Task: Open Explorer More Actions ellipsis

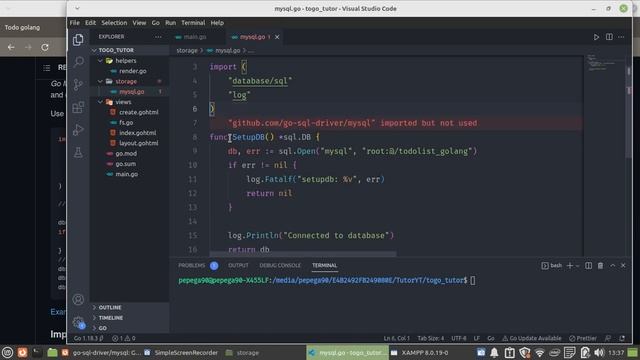Action: click(x=158, y=37)
